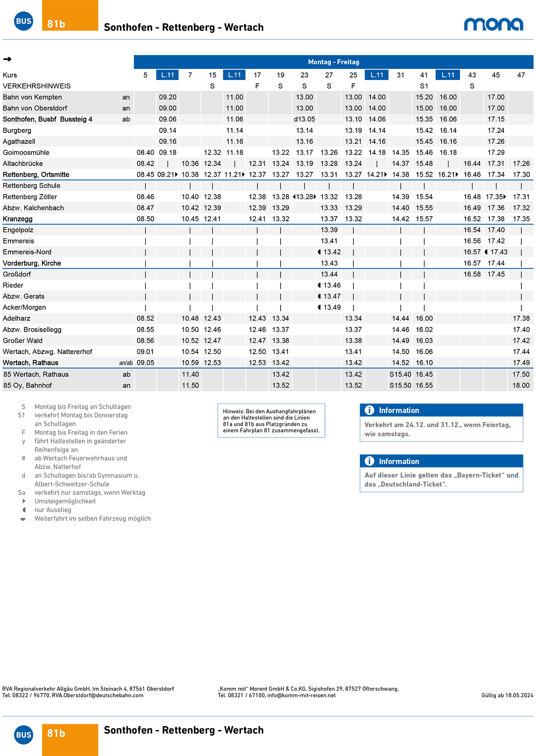Screen dimensions: 536x756
Task: Click time 13.49 at Acker/Morgen
Action: 332,308
